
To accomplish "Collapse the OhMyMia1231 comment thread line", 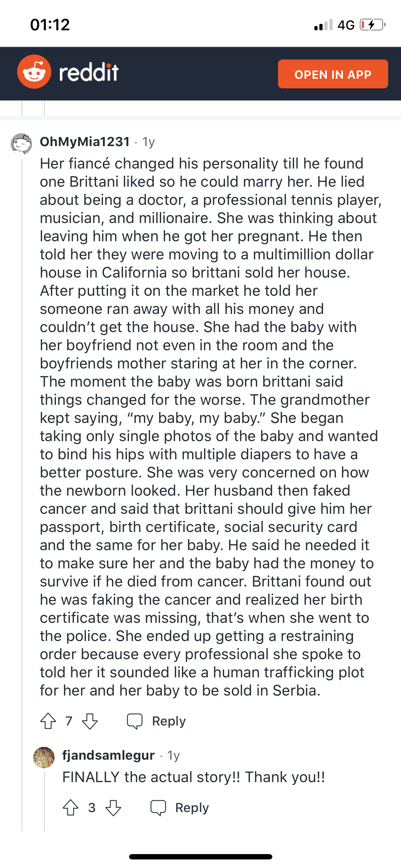I will pos(22,428).
